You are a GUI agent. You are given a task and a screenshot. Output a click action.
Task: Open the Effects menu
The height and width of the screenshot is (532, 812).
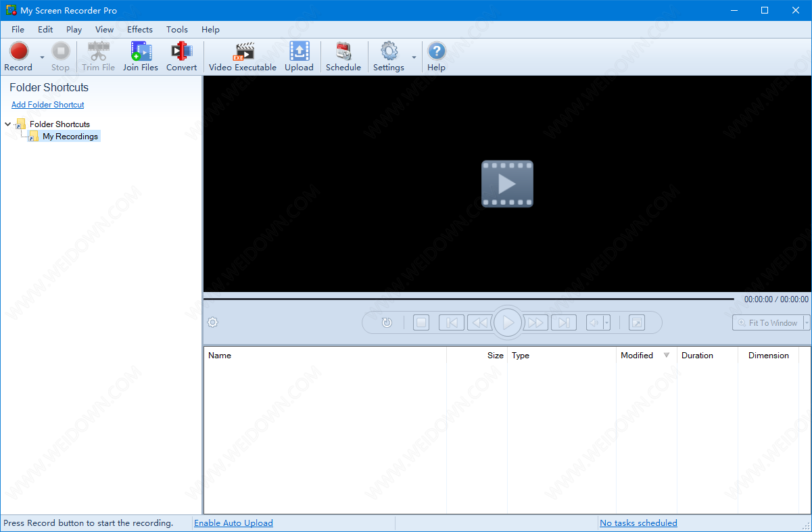point(140,29)
